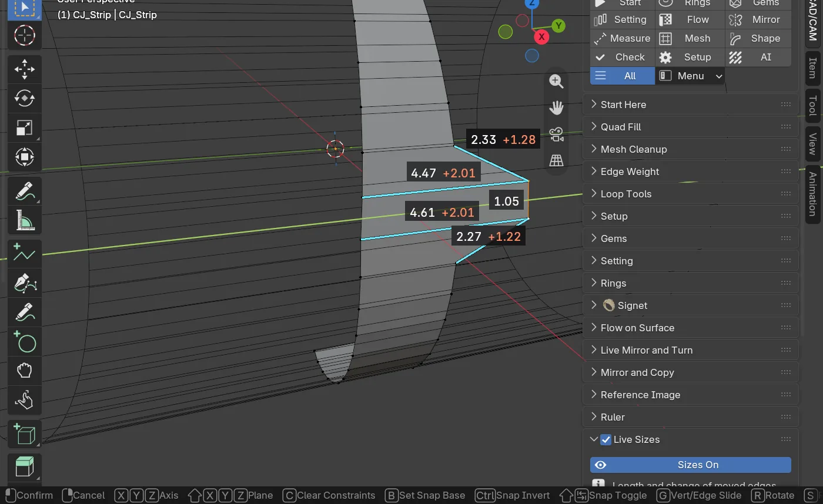Click the pan hand viewport icon
Viewport: 823px width, 504px height.
point(556,107)
